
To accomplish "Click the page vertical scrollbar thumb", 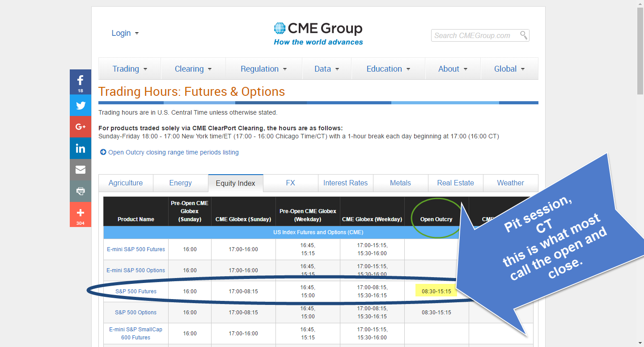I will pyautogui.click(x=640, y=51).
